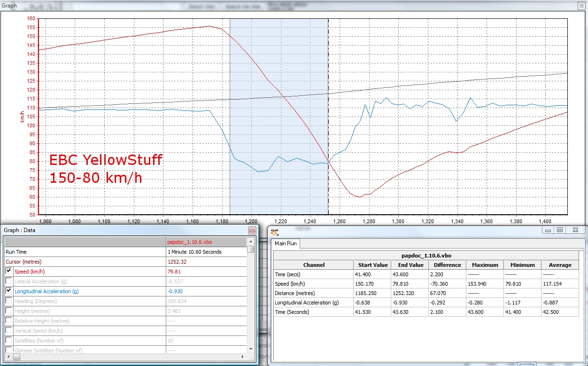Click the Minimum column header
Screen dimensions: 588x366
[522, 265]
